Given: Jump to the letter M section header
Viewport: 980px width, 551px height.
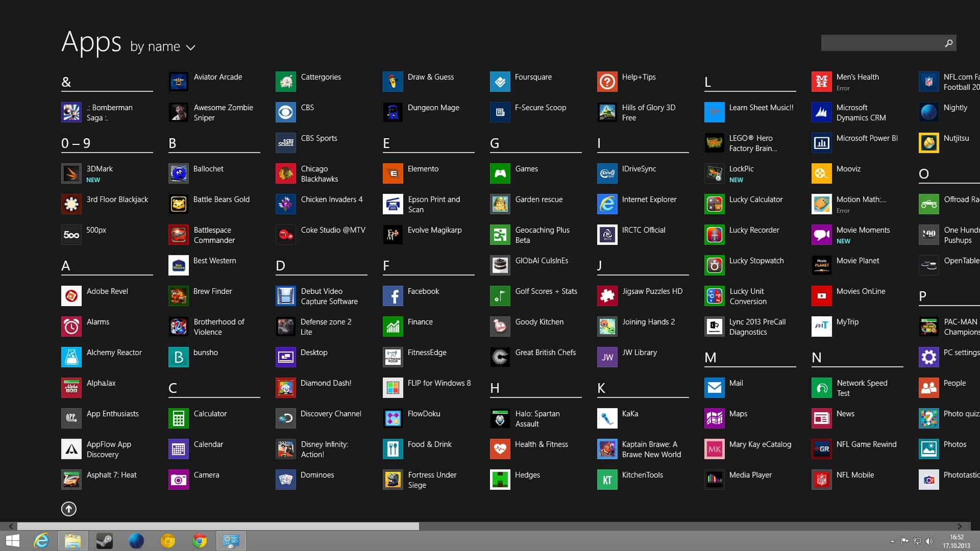Looking at the screenshot, I should point(710,358).
